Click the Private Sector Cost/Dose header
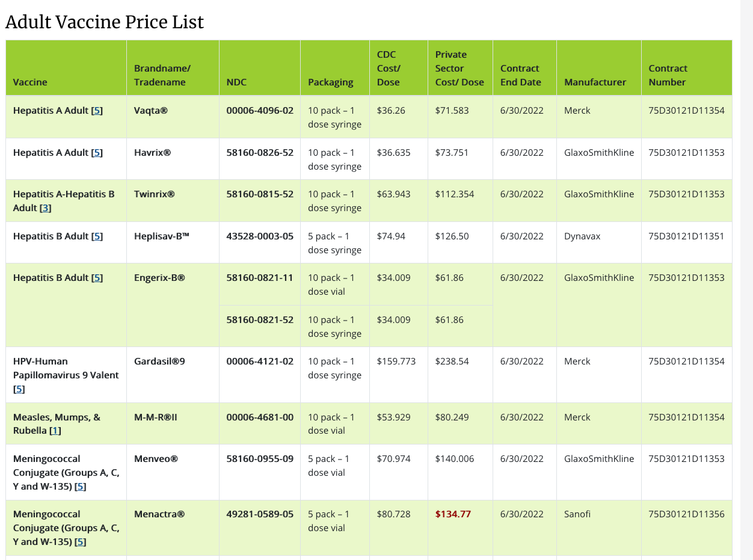The width and height of the screenshot is (753, 560). click(x=459, y=68)
